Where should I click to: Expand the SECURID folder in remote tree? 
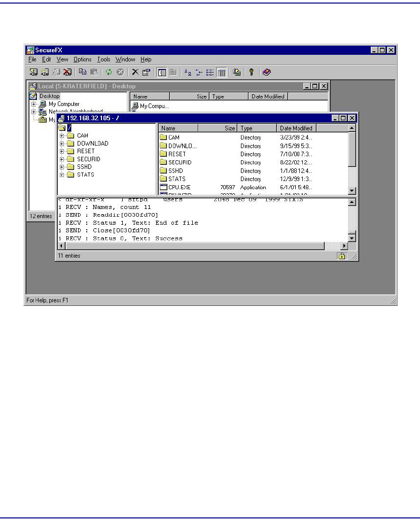(62, 159)
